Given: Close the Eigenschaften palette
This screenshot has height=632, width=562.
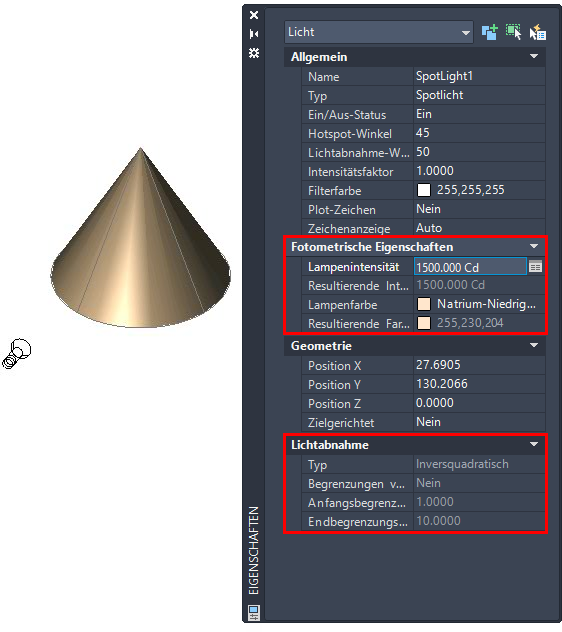Looking at the screenshot, I should (x=254, y=15).
